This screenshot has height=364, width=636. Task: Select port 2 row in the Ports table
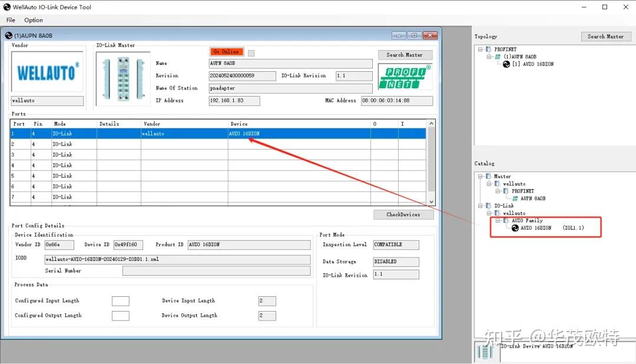218,144
